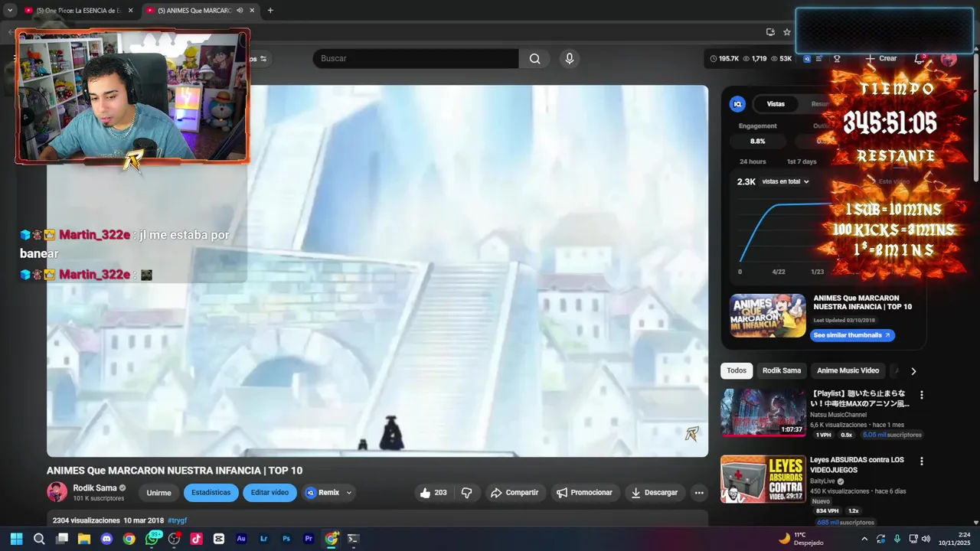Expand hidden system tray icons chevron
Viewport: 980px width, 551px height.
click(864, 539)
